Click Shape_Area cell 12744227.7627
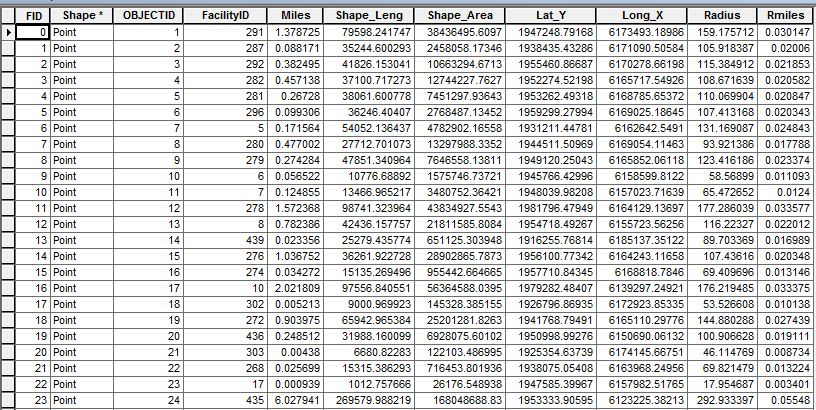This screenshot has height=410, width=816. point(459,80)
